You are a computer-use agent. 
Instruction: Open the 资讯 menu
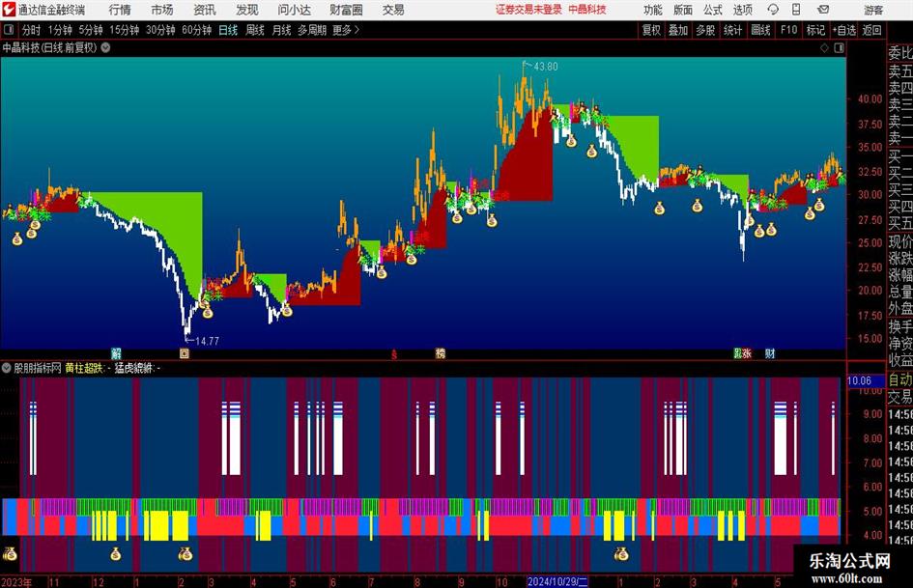click(205, 10)
